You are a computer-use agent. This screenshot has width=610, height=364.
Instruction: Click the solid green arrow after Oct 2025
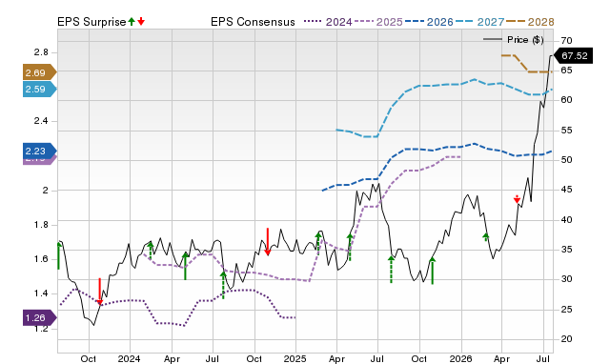(432, 271)
